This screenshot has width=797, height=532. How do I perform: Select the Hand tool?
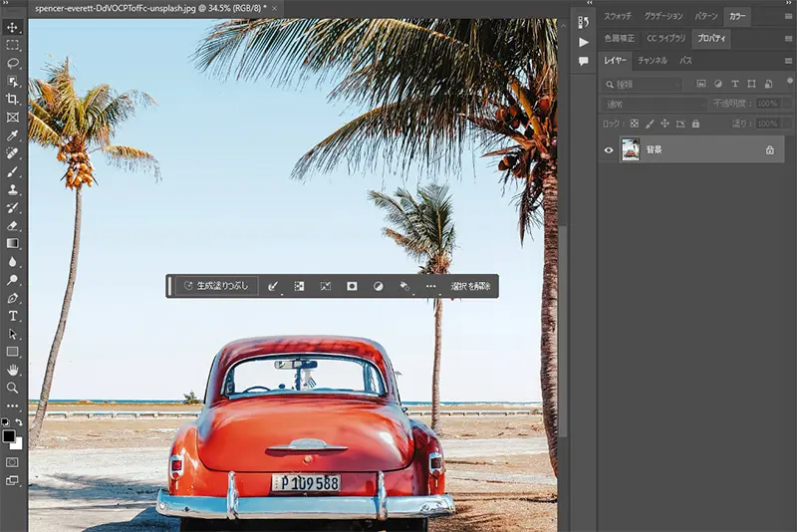[x=13, y=370]
